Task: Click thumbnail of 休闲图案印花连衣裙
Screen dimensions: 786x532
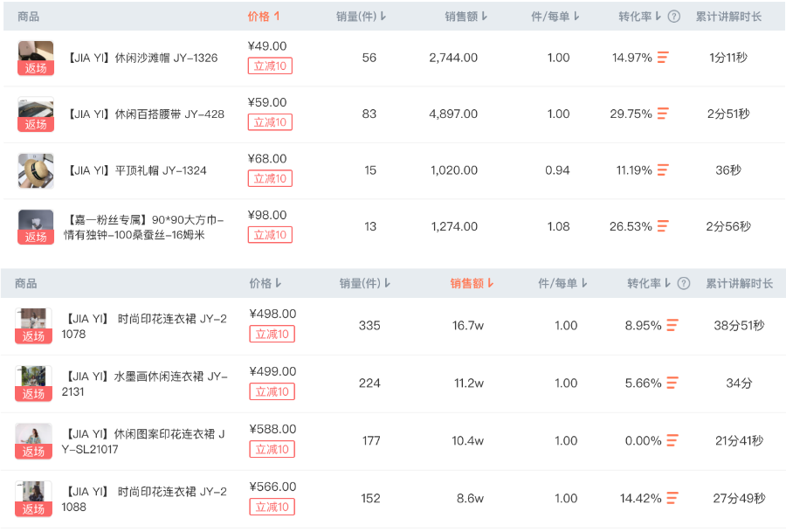Action: pos(34,440)
